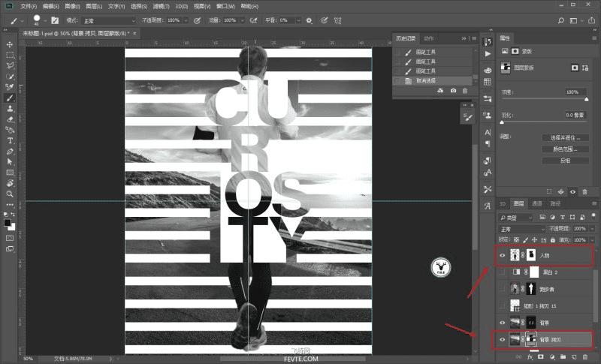The height and width of the screenshot is (364, 601).
Task: Toggle lock all padlock icon
Action: [552, 240]
